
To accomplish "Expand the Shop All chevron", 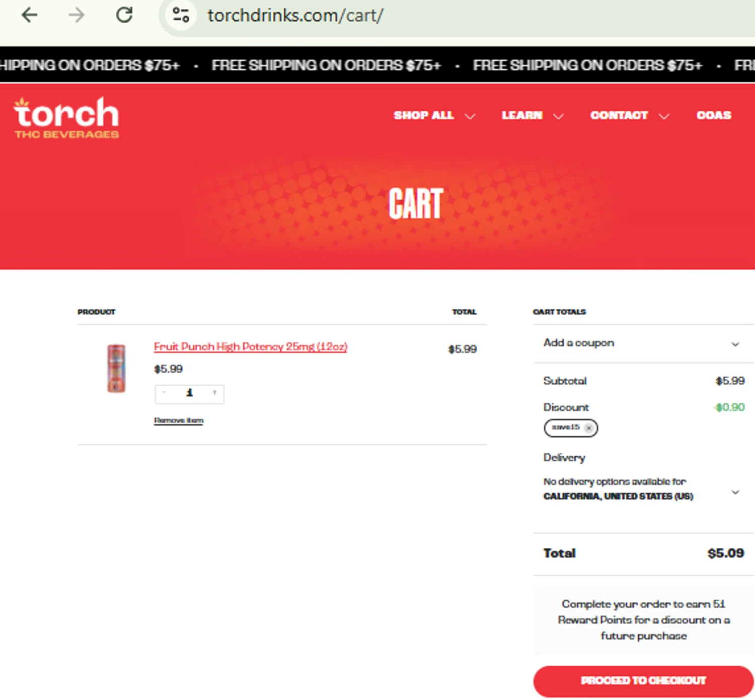I will (x=470, y=116).
